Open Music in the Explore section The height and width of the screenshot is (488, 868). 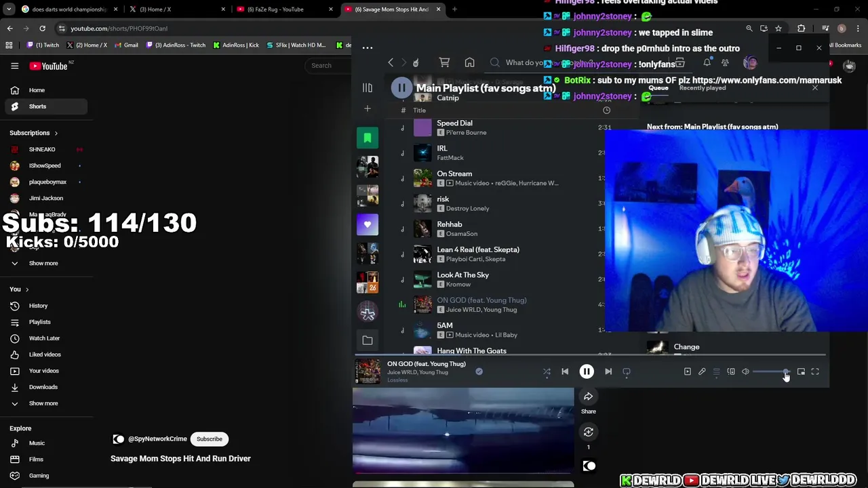coord(37,443)
